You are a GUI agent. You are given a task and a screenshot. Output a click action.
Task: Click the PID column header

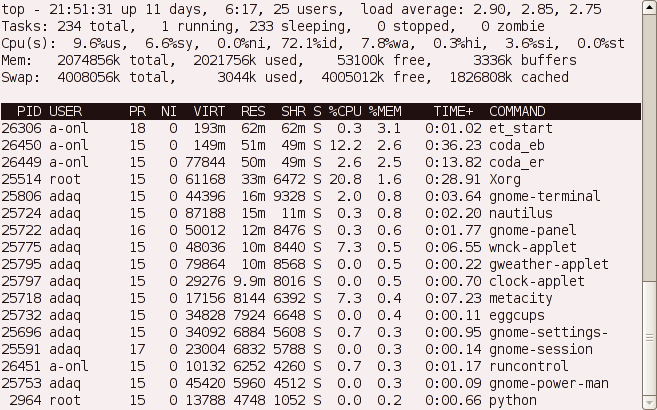coord(29,111)
